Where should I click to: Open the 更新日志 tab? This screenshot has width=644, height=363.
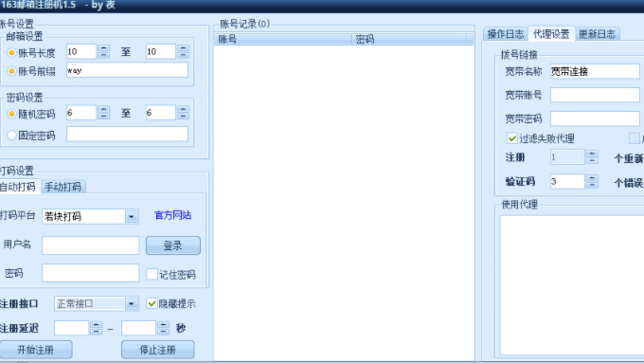pyautogui.click(x=598, y=34)
